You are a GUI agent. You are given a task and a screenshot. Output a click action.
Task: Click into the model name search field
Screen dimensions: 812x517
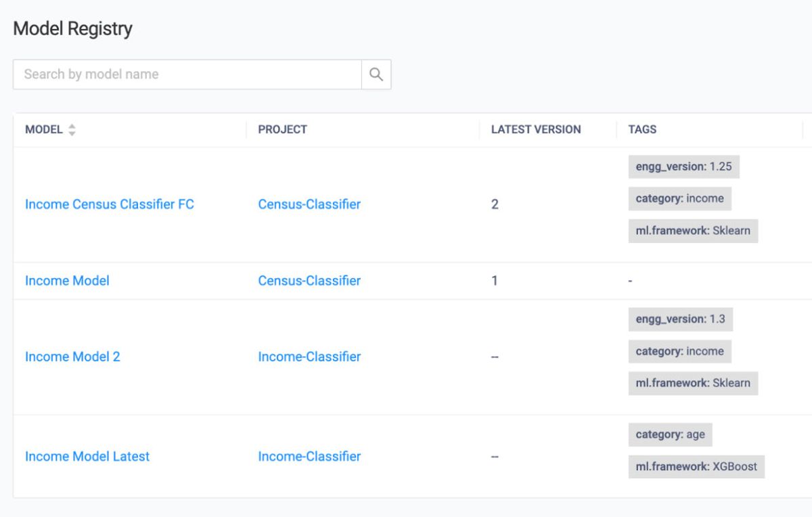click(x=186, y=74)
